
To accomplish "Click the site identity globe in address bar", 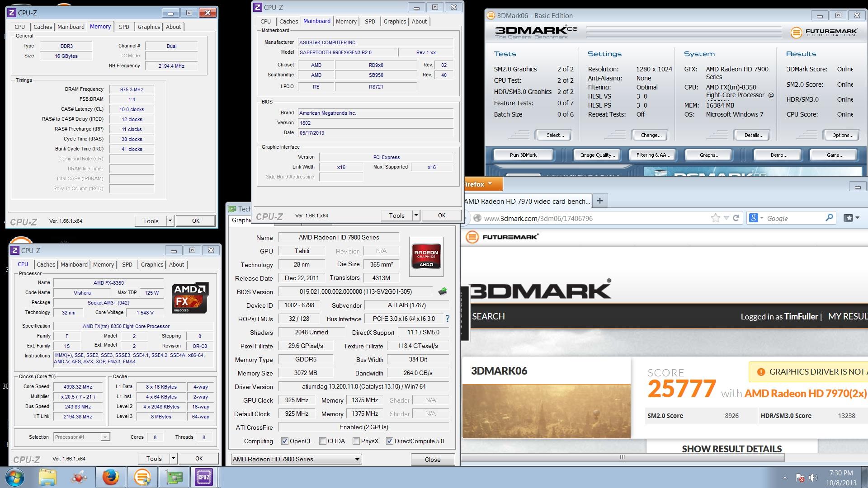I will tap(477, 218).
